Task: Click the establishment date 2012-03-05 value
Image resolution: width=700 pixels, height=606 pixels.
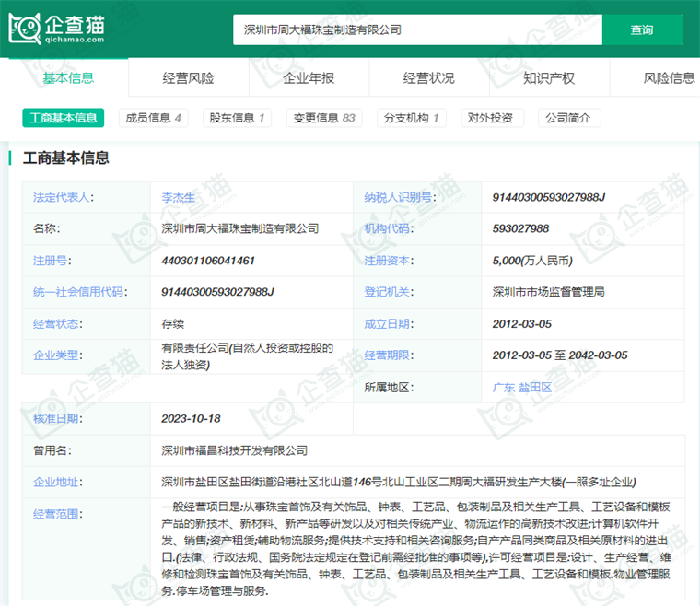Action: (522, 324)
